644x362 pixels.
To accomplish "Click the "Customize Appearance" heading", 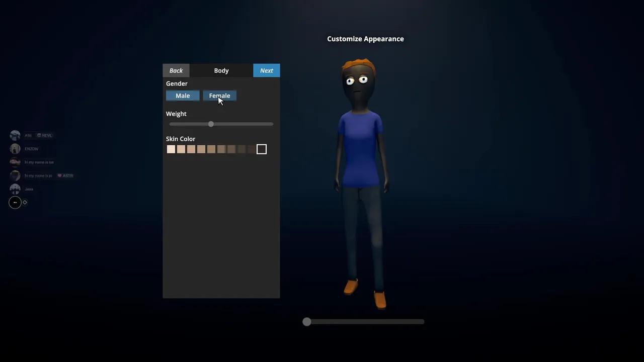I will [365, 39].
